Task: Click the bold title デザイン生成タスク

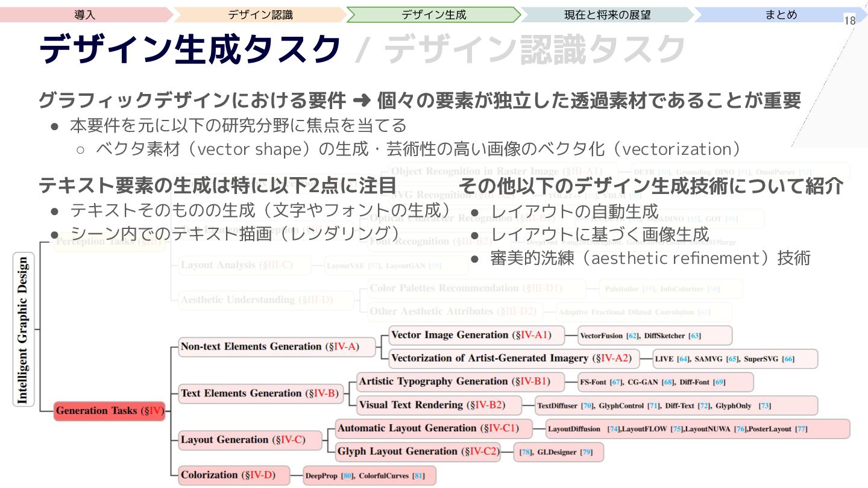Action: click(x=190, y=49)
